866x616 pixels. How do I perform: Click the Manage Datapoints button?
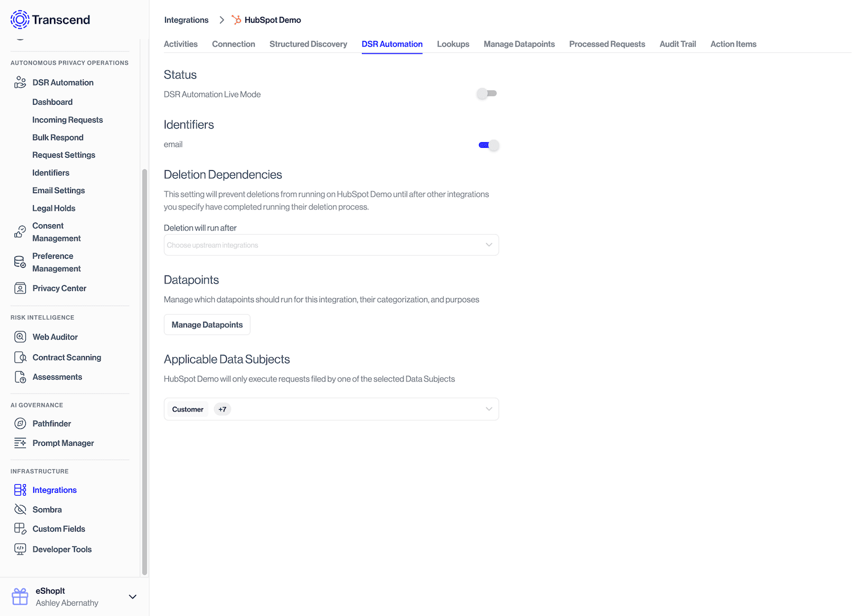click(207, 324)
